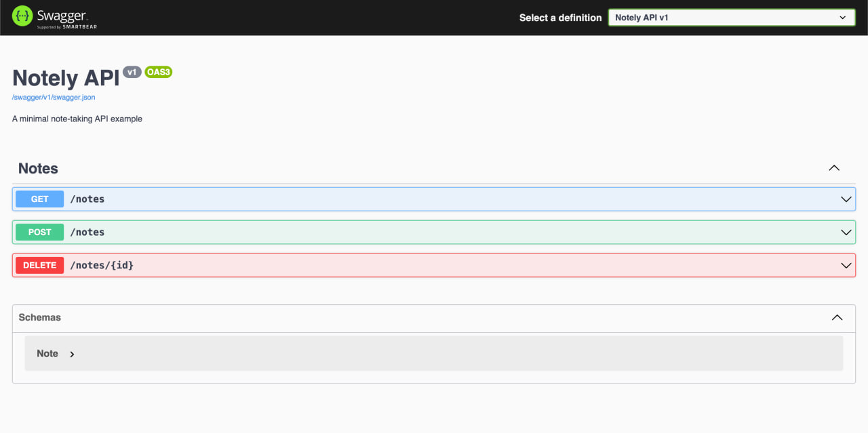Click the /notes/{id} endpoint path
This screenshot has width=868, height=433.
click(x=102, y=266)
